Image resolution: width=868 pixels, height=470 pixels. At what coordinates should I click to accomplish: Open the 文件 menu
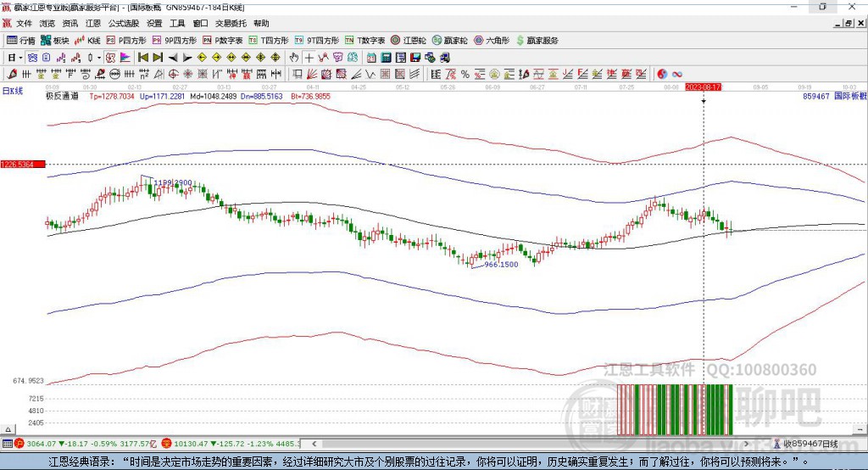(x=24, y=23)
